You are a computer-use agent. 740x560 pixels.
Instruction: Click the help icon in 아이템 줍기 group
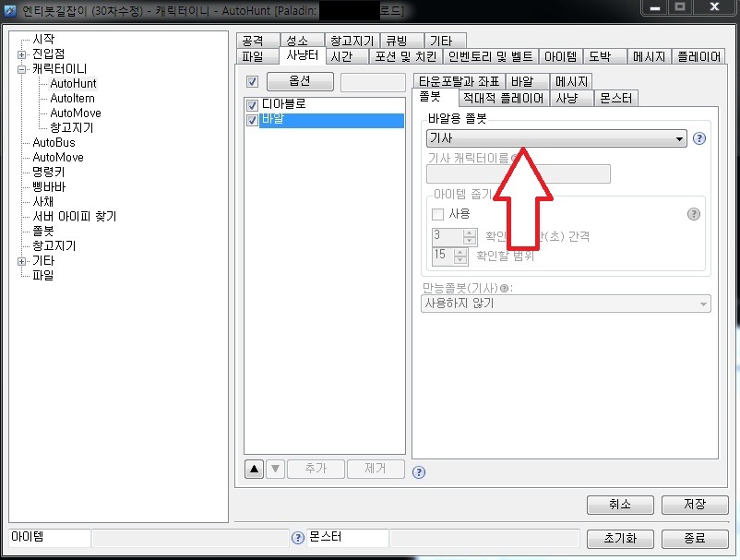pyautogui.click(x=693, y=214)
